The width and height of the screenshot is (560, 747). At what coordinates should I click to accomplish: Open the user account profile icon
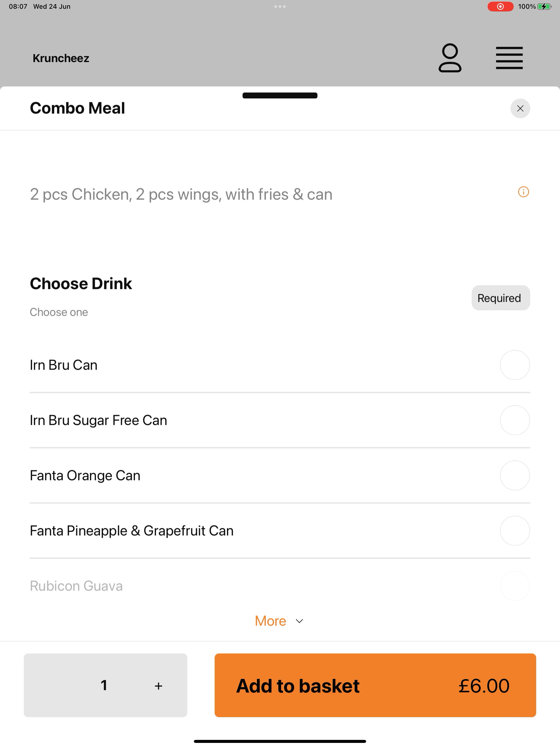450,58
